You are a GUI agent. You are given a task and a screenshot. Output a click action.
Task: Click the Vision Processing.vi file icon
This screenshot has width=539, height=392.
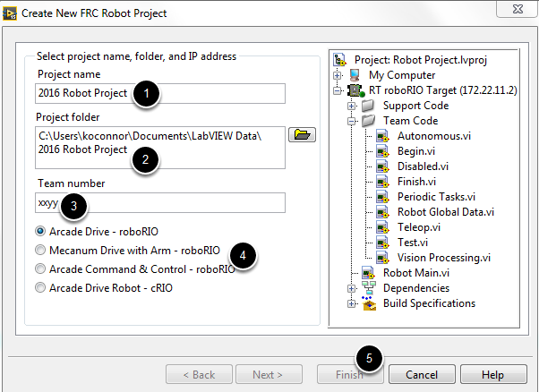(382, 258)
